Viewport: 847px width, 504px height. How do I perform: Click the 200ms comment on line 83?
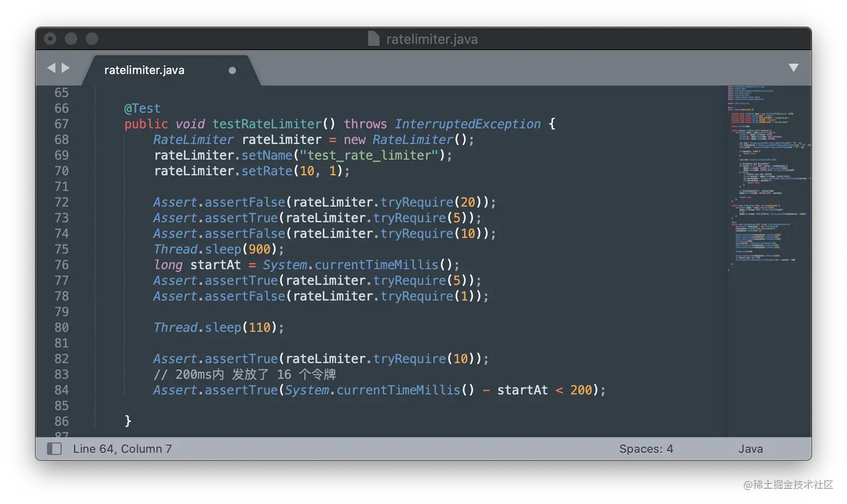[x=245, y=375]
